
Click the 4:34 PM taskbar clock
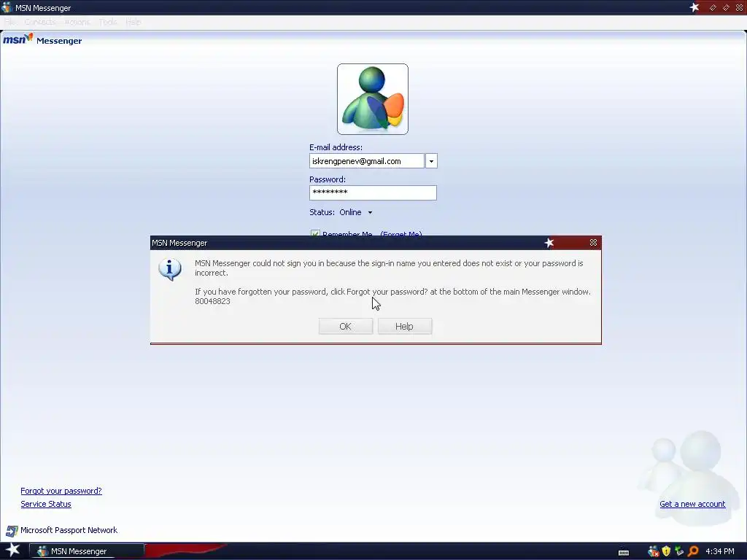tap(719, 551)
